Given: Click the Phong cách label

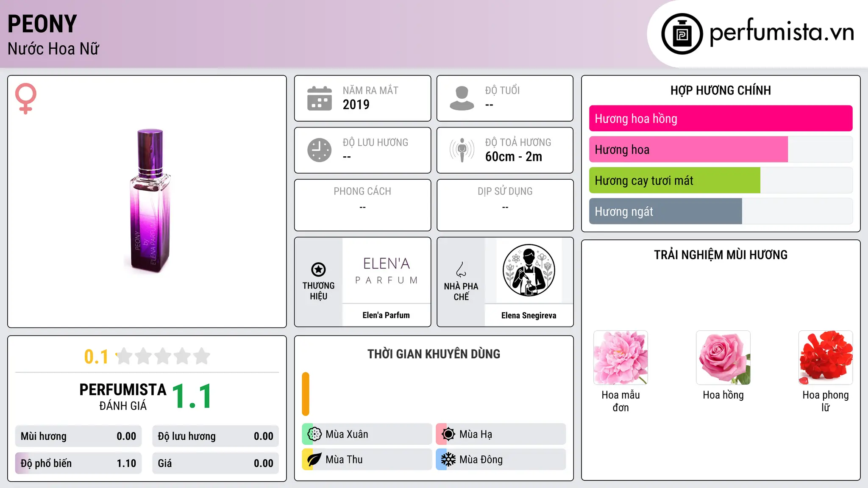Looking at the screenshot, I should point(362,191).
